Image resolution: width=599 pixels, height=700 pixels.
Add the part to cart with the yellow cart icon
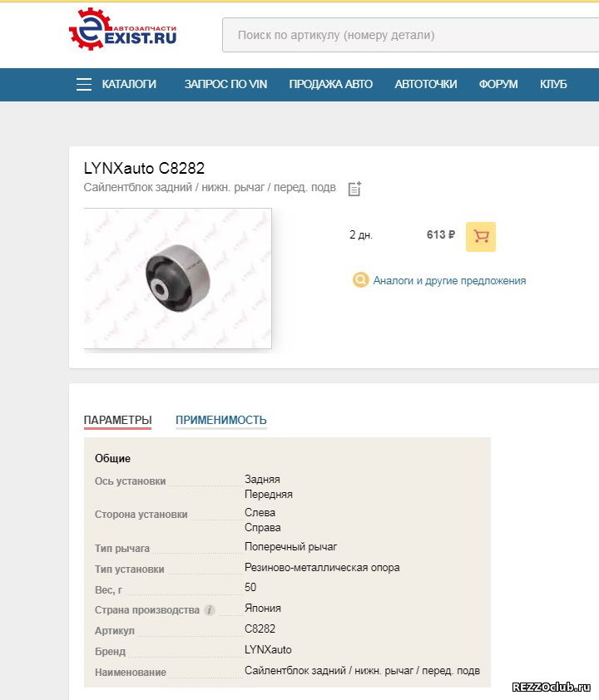pos(481,237)
